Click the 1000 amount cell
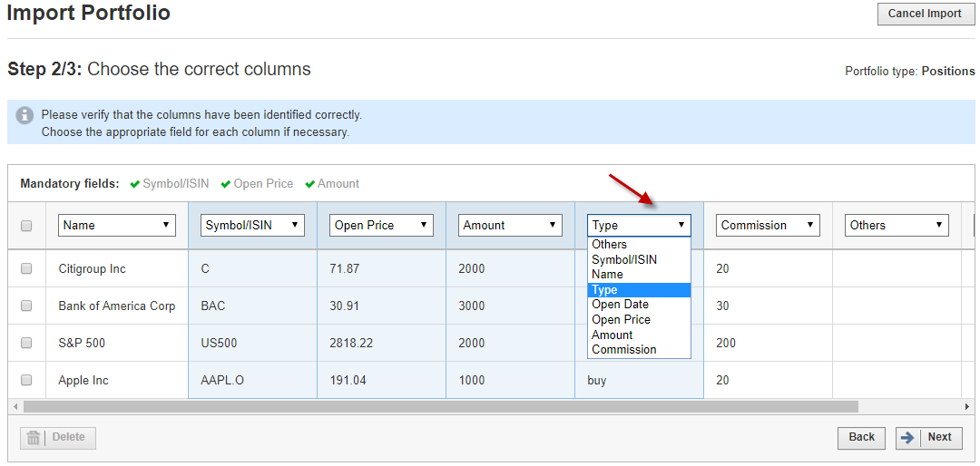The image size is (980, 466). (x=510, y=380)
